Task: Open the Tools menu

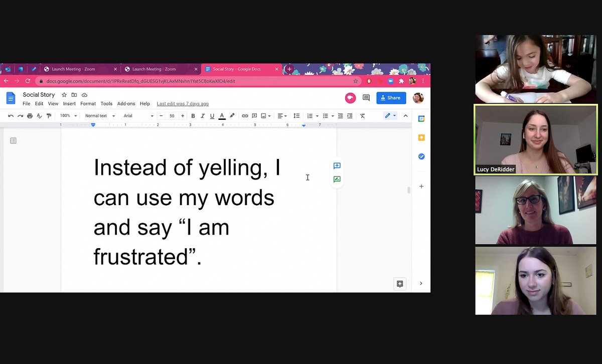Action: [x=106, y=104]
